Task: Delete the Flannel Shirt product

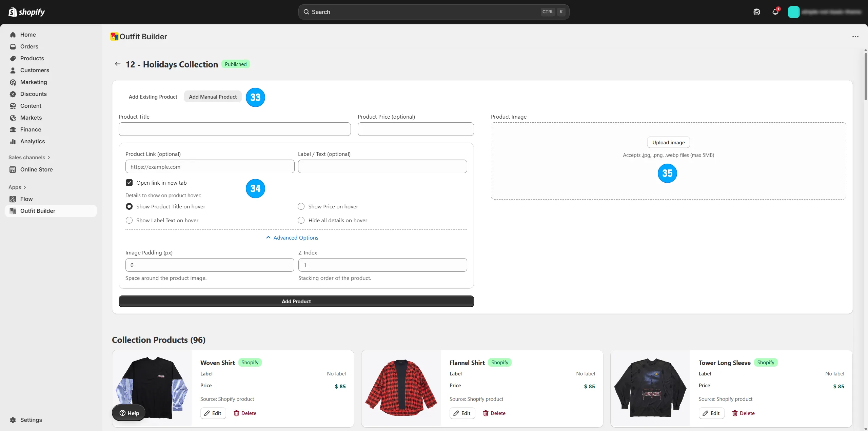Action: tap(494, 413)
